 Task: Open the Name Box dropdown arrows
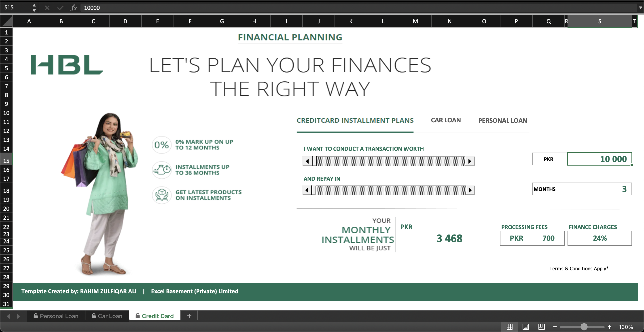(34, 8)
